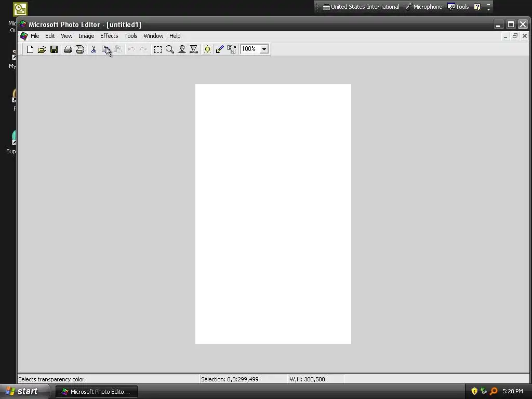Open a file with the folder icon
Image resolution: width=532 pixels, height=399 pixels.
pos(42,49)
